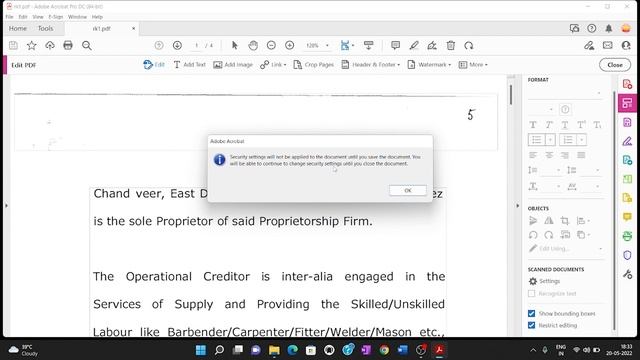Click the Close button of Edit PDF toolbar
Viewport: 640px width, 360px height.
coord(615,65)
